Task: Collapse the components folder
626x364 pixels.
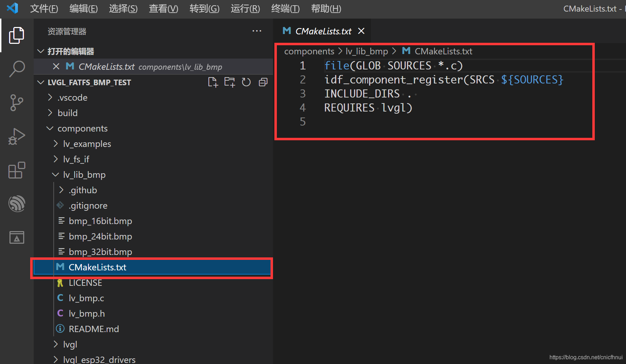Action: (x=50, y=128)
